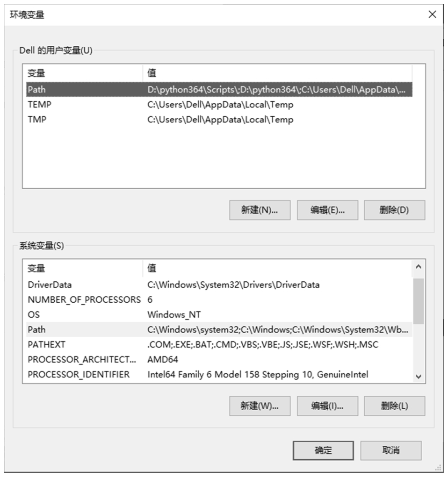Select the PATHEXT system variable
Viewport: 448px width, 477px height.
click(219, 344)
